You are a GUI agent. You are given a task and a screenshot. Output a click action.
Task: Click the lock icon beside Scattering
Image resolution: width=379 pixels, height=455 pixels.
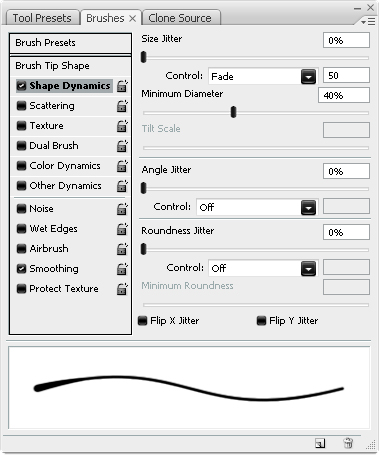122,106
